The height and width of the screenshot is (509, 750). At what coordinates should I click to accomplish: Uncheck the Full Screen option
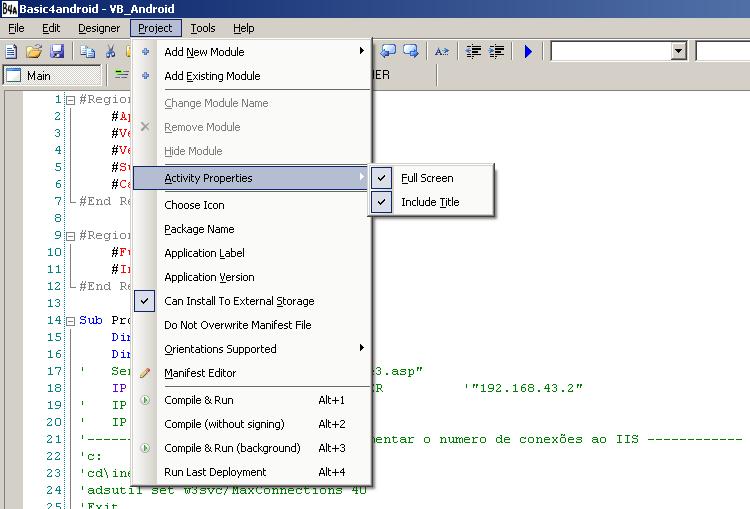[381, 178]
